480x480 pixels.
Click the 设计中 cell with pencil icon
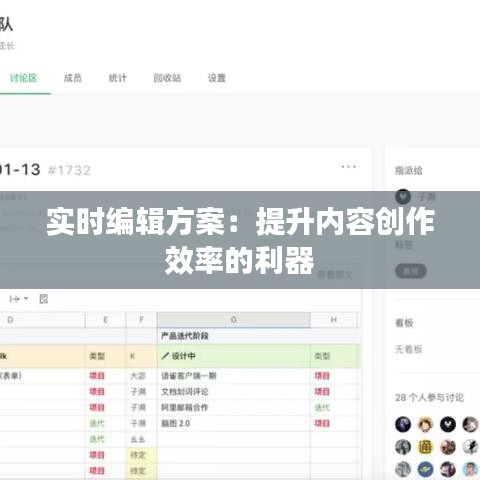(234, 356)
